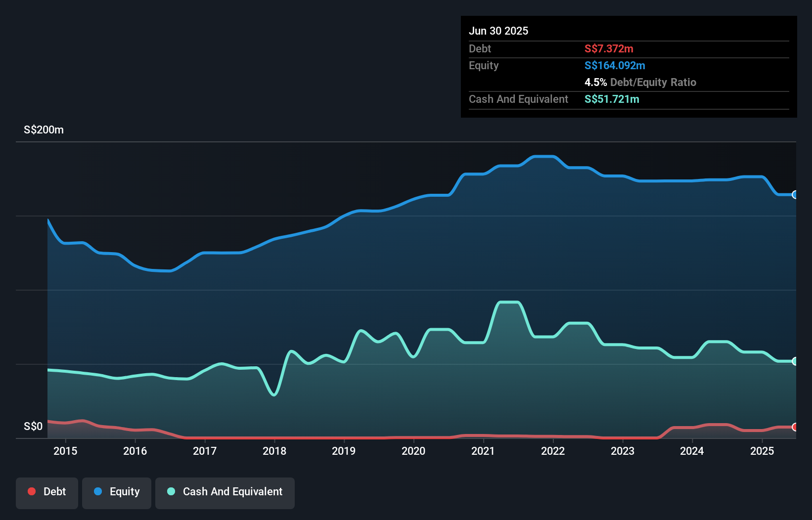Click the S$51.721m cash value in tooltip
This screenshot has height=520, width=812.
[x=612, y=99]
